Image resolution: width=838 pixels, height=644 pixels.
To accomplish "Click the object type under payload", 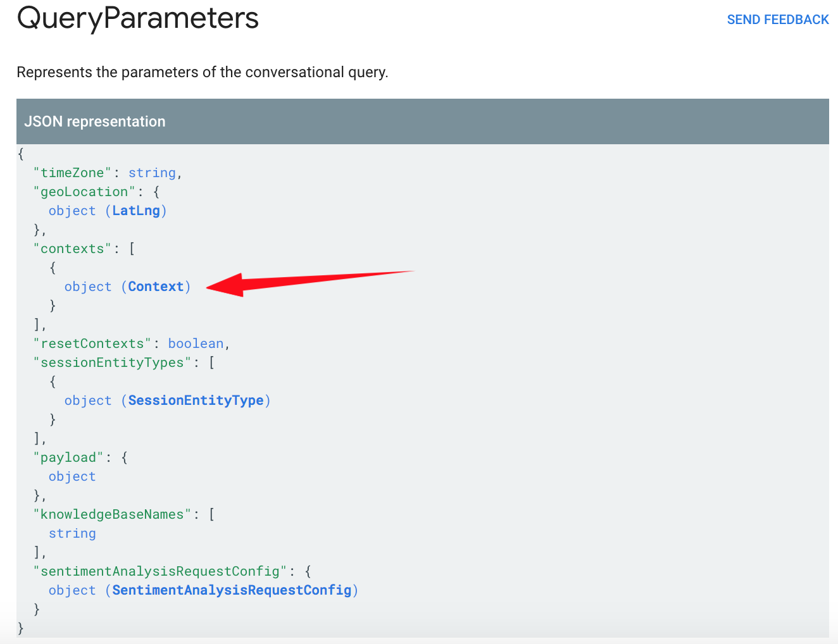I will pyautogui.click(x=72, y=476).
